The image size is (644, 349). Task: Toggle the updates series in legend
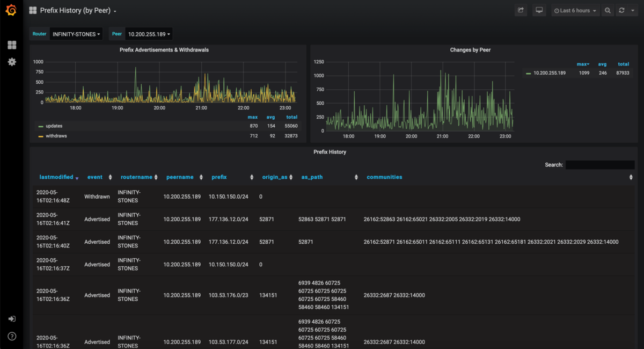coord(54,126)
